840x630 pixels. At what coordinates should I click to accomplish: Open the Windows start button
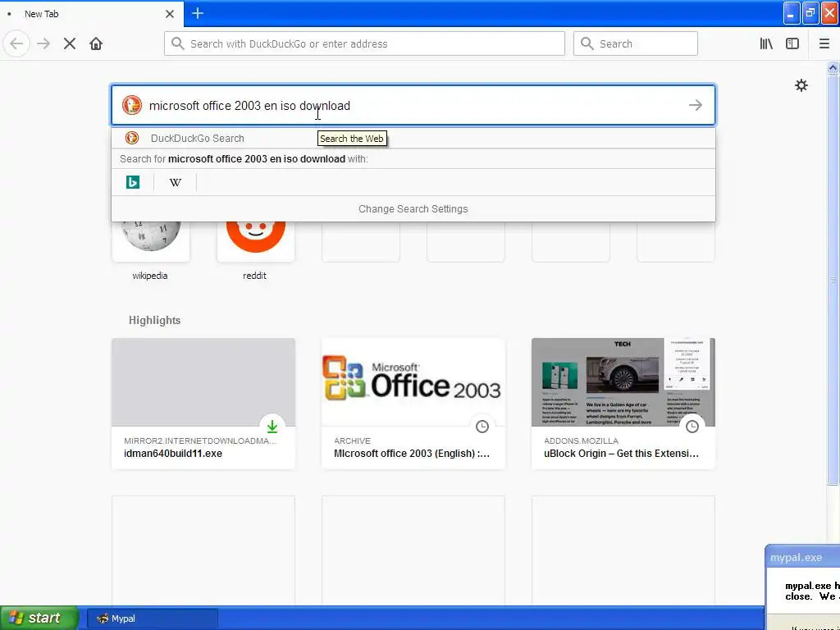[39, 618]
